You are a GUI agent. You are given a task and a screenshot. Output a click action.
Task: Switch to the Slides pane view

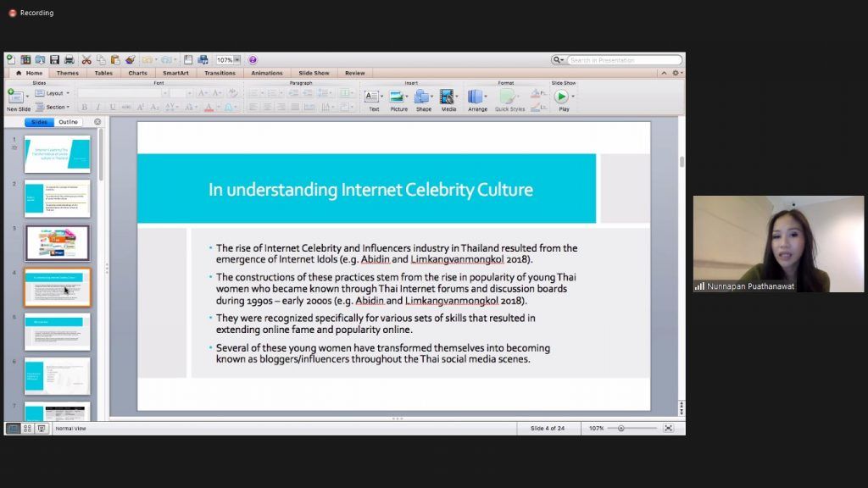pyautogui.click(x=39, y=122)
